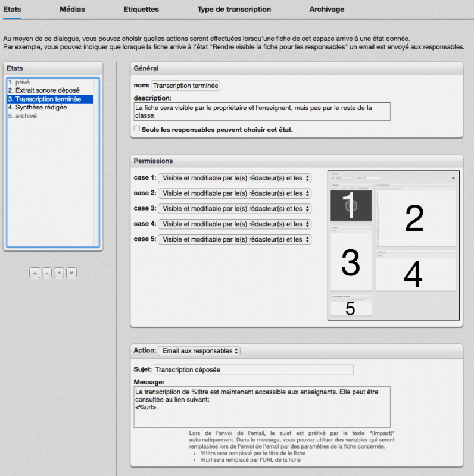This screenshot has width=474, height=476.
Task: Open the Etiquettes tab
Action: [141, 10]
